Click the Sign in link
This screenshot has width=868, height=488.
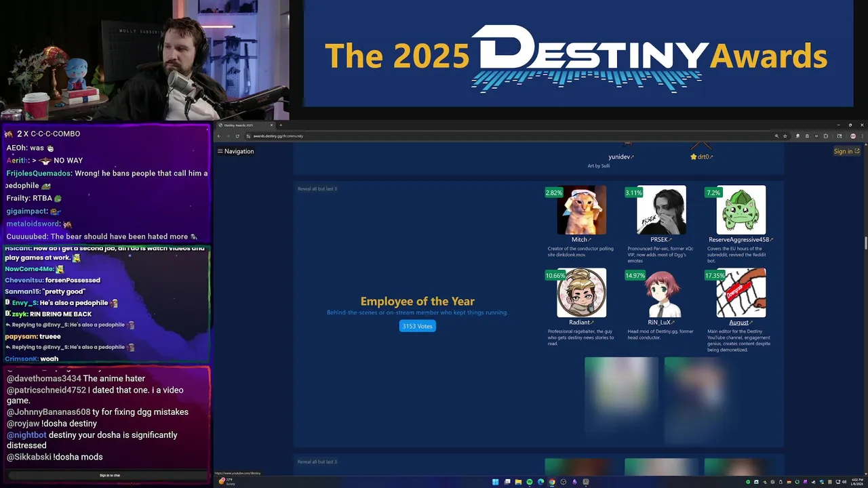point(846,151)
